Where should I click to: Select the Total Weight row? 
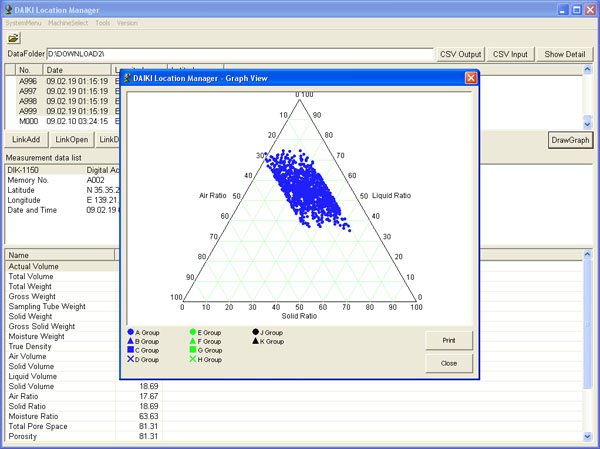pyautogui.click(x=62, y=286)
